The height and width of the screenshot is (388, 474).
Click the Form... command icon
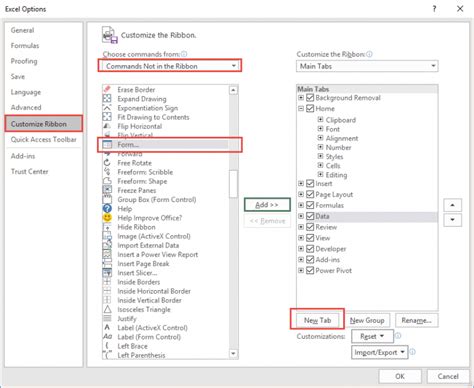point(107,144)
